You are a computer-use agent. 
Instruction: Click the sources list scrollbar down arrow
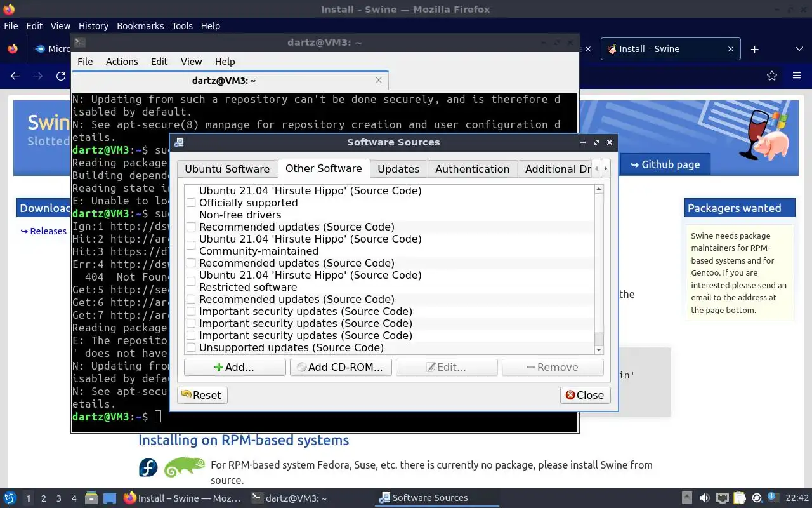pos(599,350)
